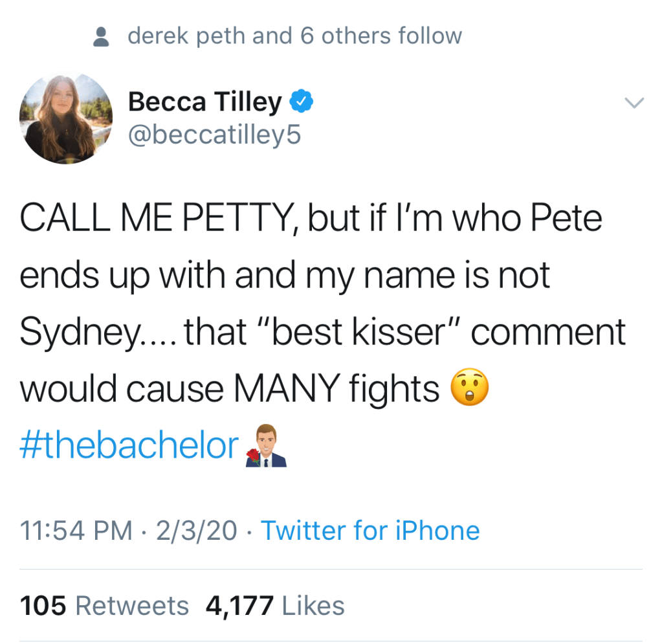View the 4,177 Likes list

pos(275,606)
